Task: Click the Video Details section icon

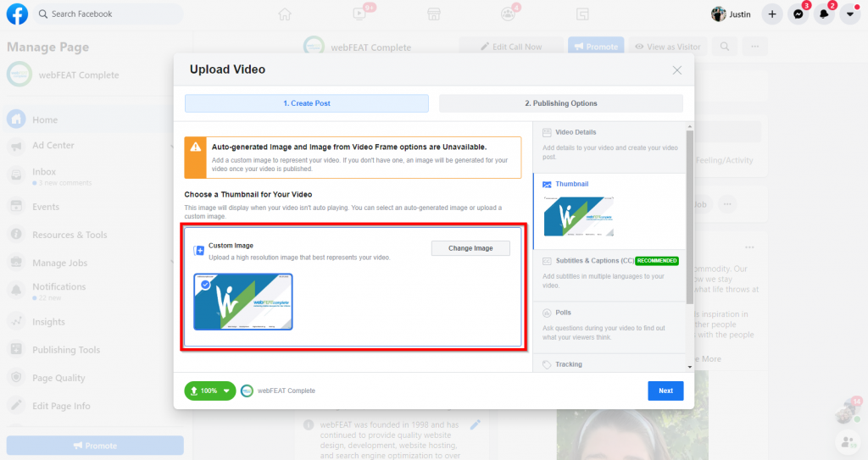Action: 547,133
